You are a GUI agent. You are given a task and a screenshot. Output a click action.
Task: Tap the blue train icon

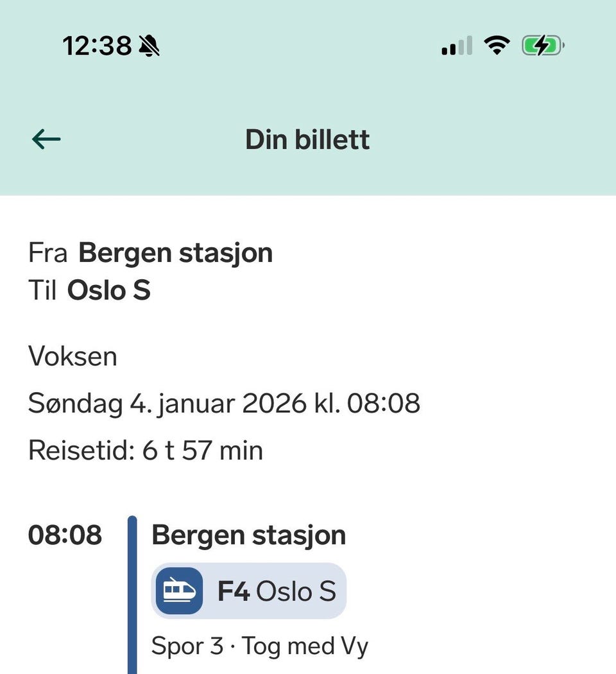[179, 591]
